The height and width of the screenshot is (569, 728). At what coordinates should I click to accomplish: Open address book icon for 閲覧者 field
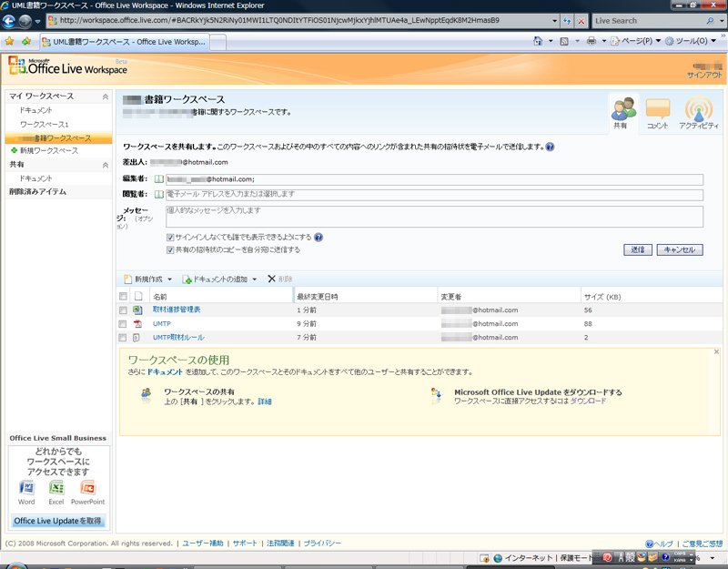[x=158, y=194]
